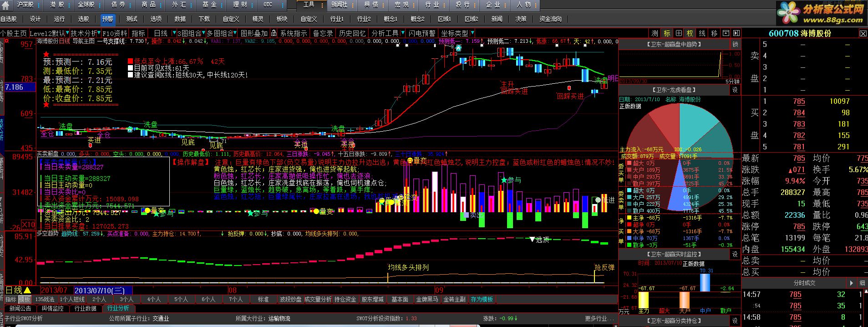Screen dimensions: 868x327
Task: Click the 测 (forecast) toolbar icon
Action: (655, 33)
